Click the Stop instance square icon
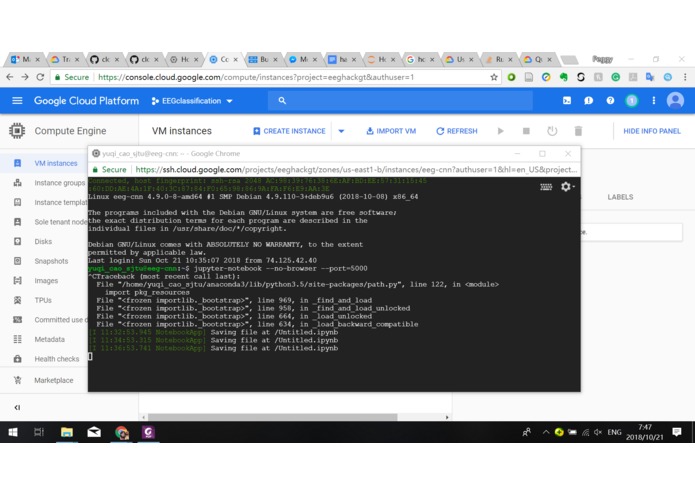 (x=526, y=131)
